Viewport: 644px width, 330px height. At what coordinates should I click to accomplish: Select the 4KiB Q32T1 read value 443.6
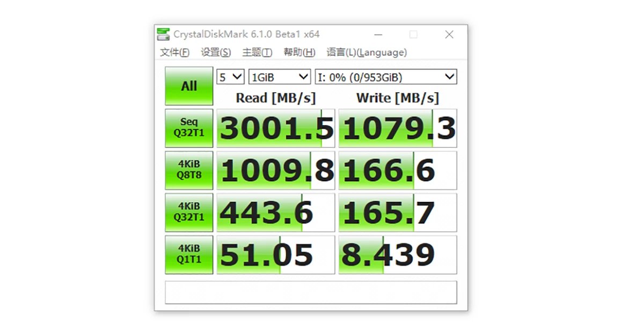pos(276,212)
